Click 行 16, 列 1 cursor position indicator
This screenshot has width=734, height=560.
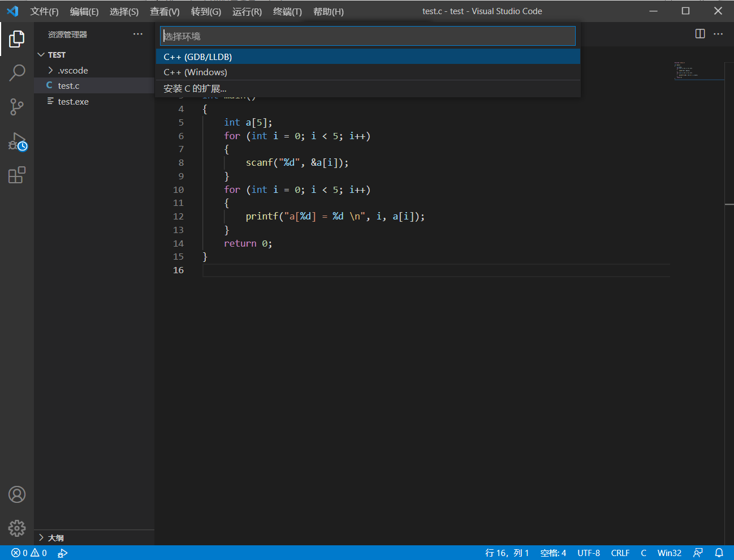[x=507, y=553]
